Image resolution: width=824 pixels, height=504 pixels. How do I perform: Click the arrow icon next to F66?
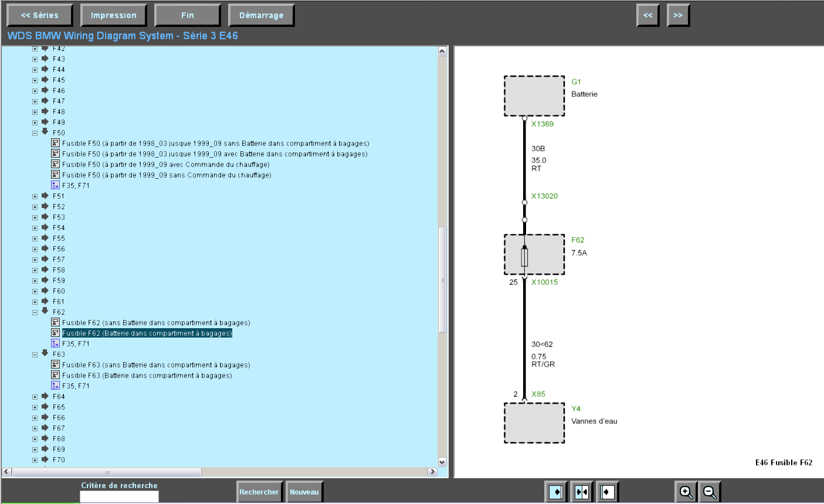coord(45,417)
